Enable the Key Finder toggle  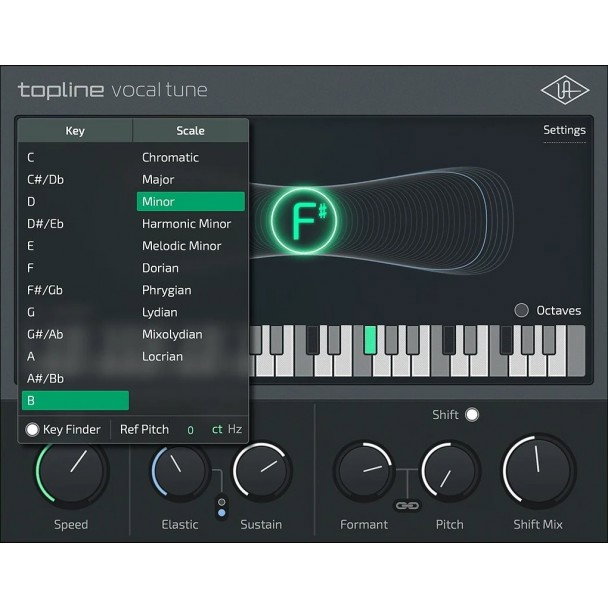coord(32,430)
